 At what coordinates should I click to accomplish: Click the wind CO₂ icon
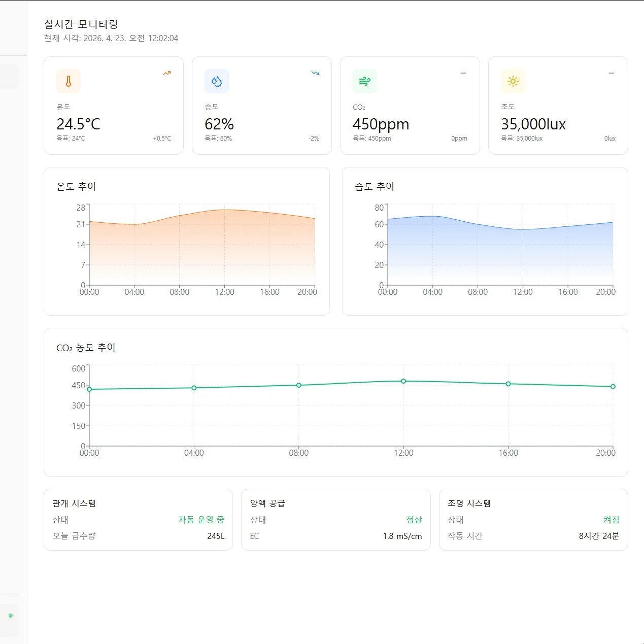pyautogui.click(x=365, y=81)
